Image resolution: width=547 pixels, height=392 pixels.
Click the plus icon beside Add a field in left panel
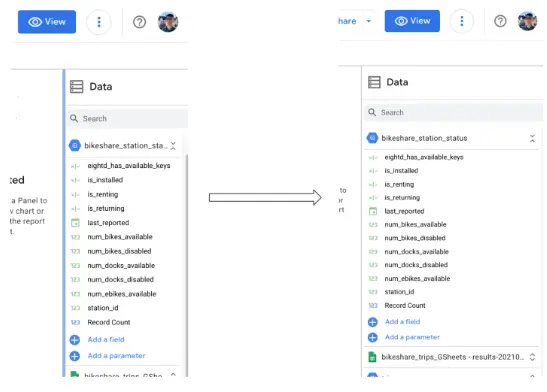click(75, 340)
